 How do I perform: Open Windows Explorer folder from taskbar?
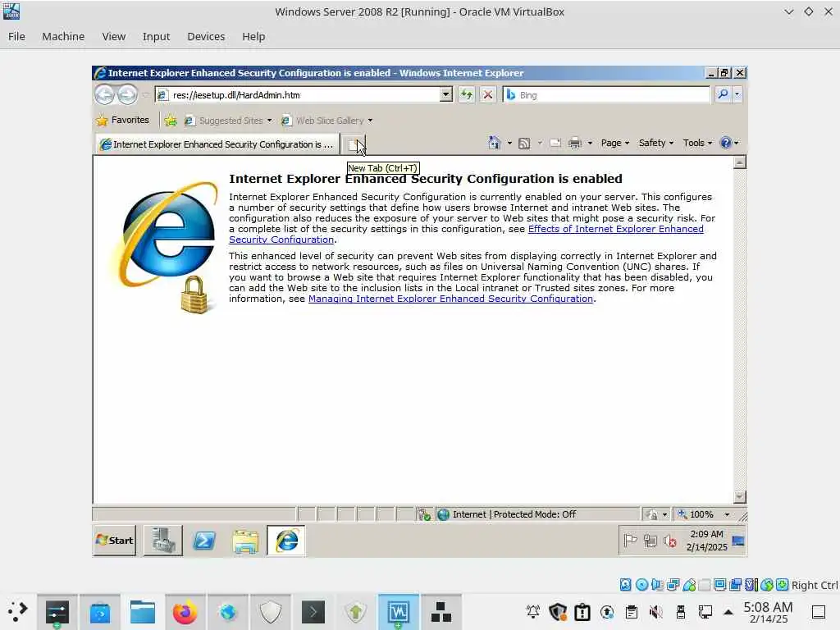[x=245, y=541]
